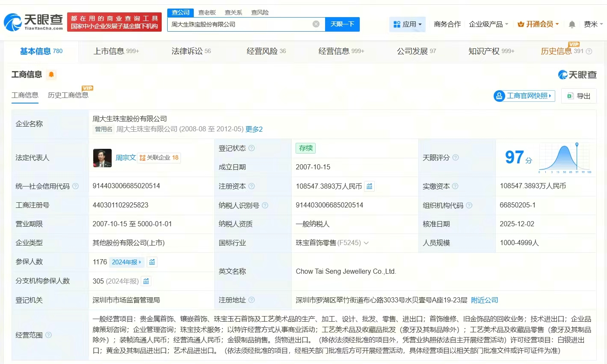607x364 pixels.
Task: Click the company name 周大生珠宝股份有限公司 in table
Action: point(130,119)
